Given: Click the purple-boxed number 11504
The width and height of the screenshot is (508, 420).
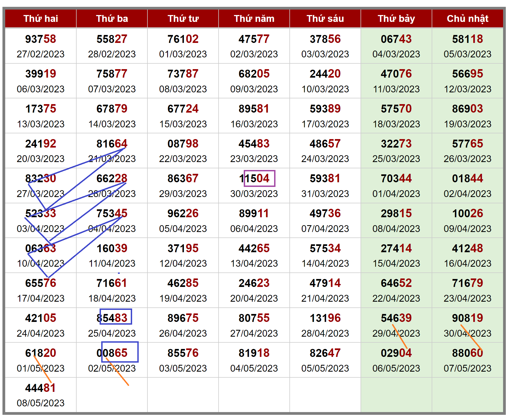Looking at the screenshot, I should (x=254, y=178).
